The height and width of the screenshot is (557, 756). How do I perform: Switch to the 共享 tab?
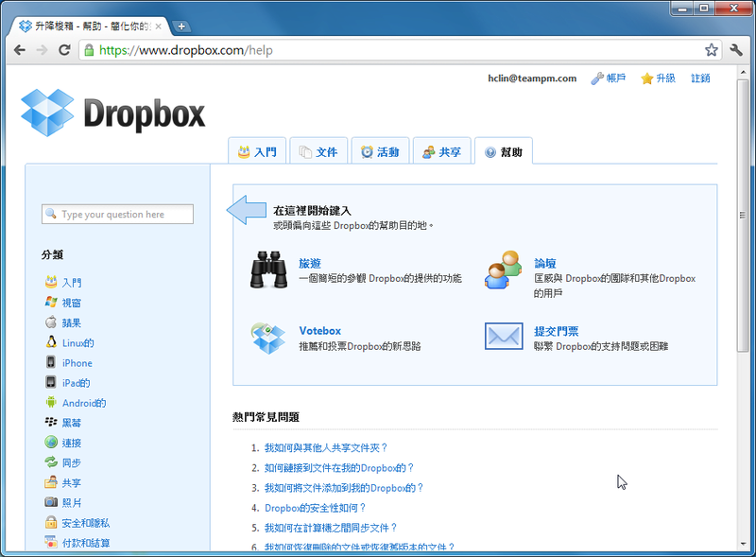point(442,151)
